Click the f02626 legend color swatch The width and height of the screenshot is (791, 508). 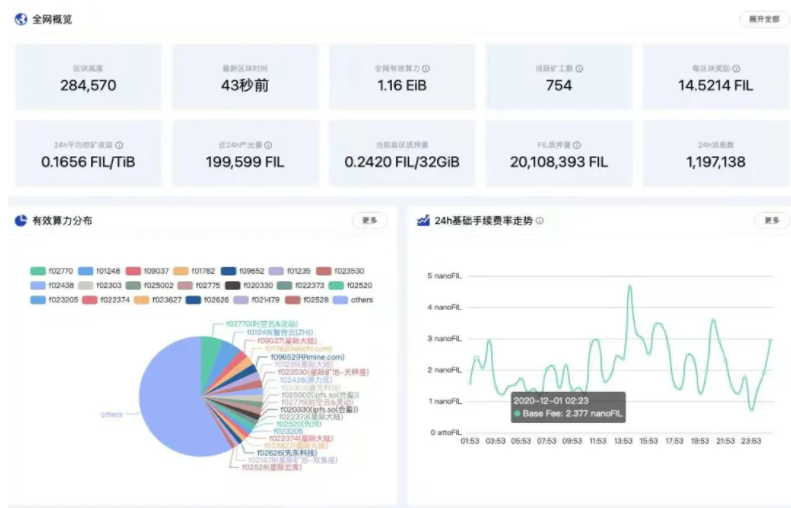193,300
